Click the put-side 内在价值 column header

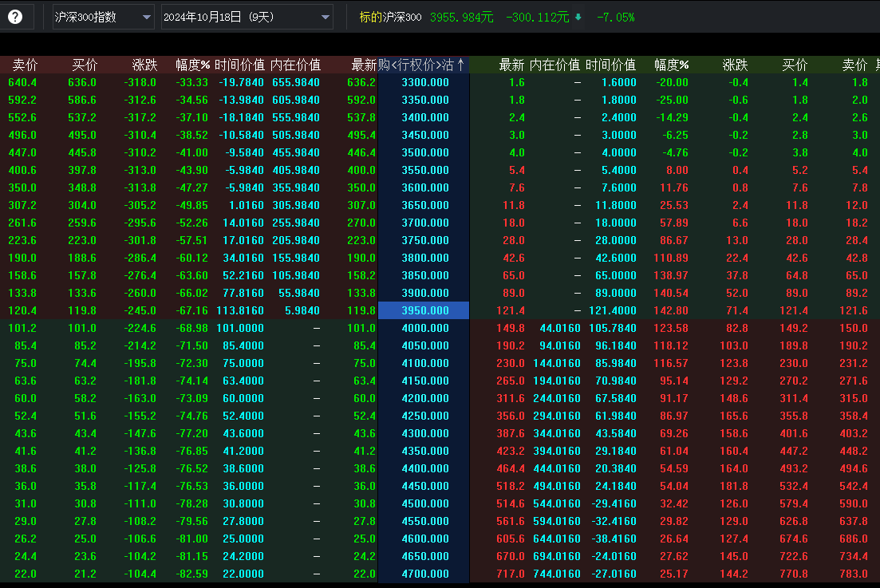point(554,65)
